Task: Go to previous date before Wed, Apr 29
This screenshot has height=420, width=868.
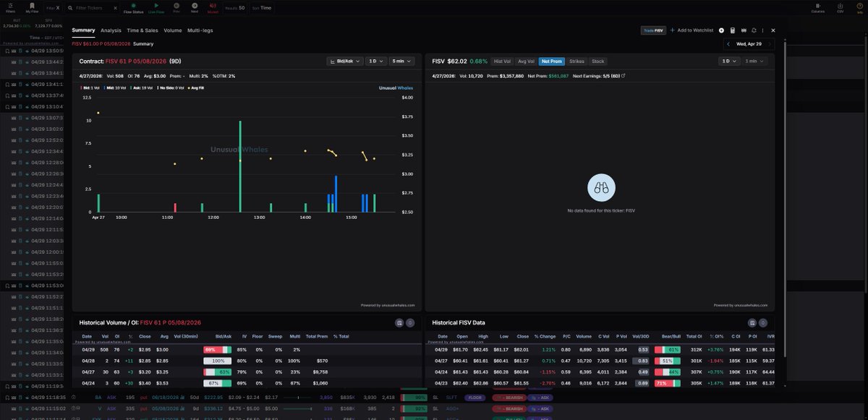Action: coord(729,44)
